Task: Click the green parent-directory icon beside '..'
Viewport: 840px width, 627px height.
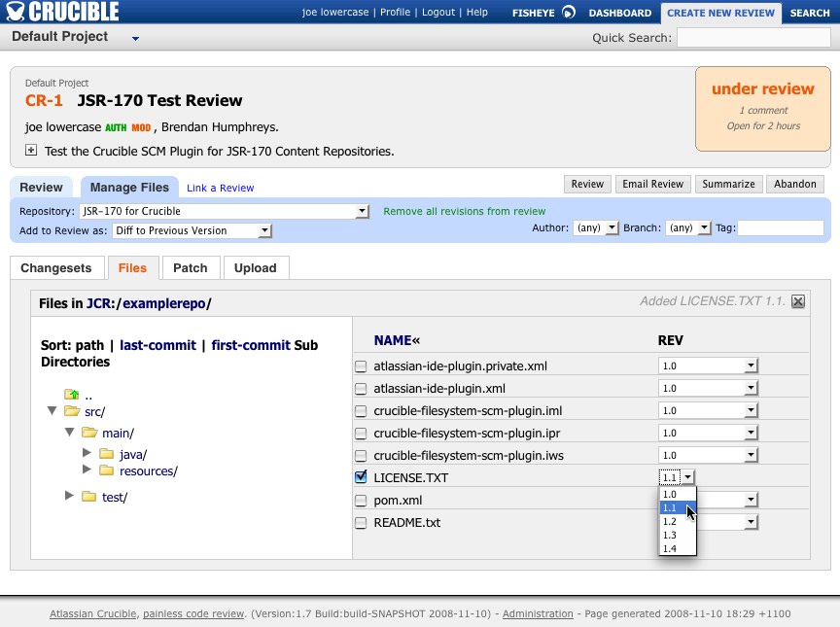Action: 71,394
